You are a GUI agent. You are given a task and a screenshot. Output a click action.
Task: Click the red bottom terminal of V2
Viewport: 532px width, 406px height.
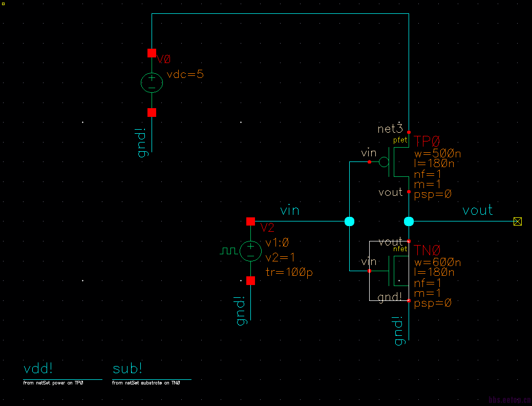click(x=250, y=280)
